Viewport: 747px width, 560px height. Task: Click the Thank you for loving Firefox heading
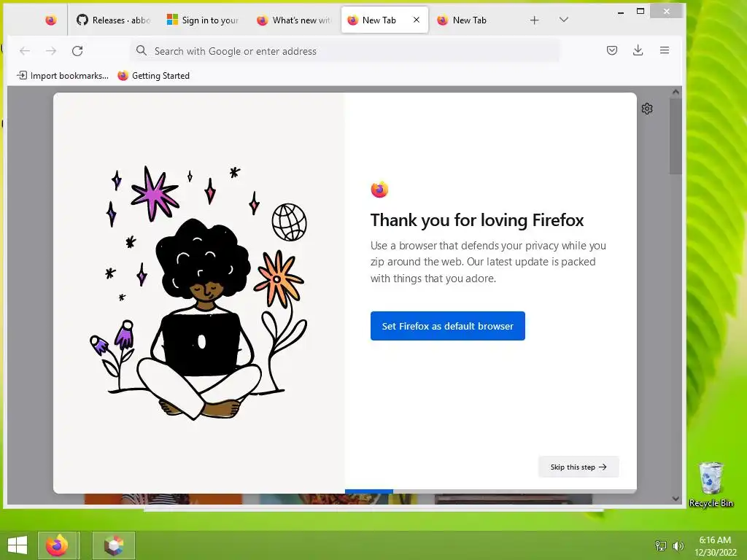click(477, 220)
